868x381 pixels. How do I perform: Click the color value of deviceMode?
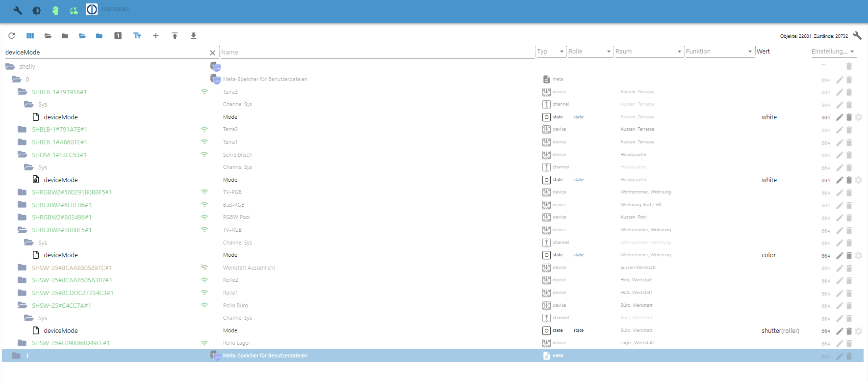pos(768,255)
